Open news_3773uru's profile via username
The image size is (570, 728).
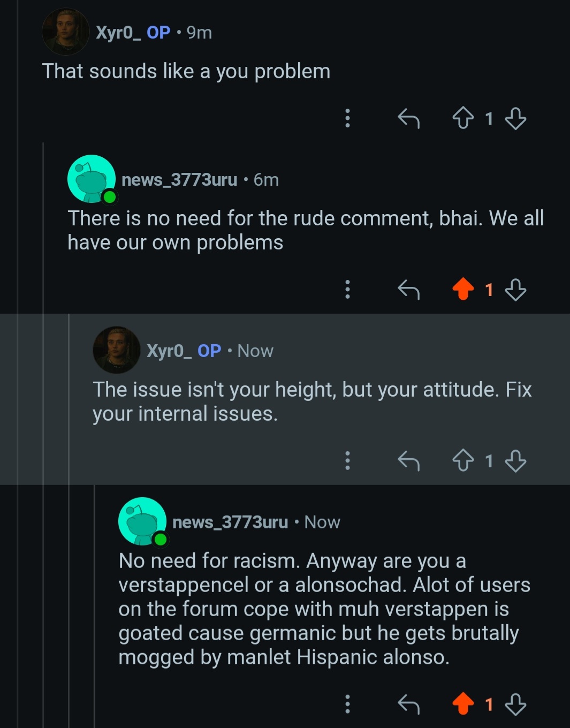click(180, 180)
